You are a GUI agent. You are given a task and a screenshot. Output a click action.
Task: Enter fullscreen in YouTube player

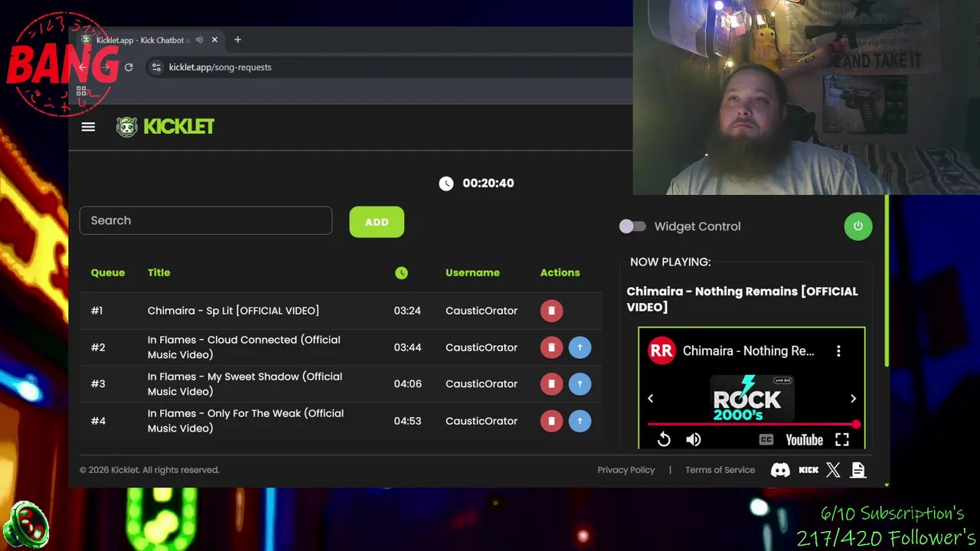pos(841,439)
